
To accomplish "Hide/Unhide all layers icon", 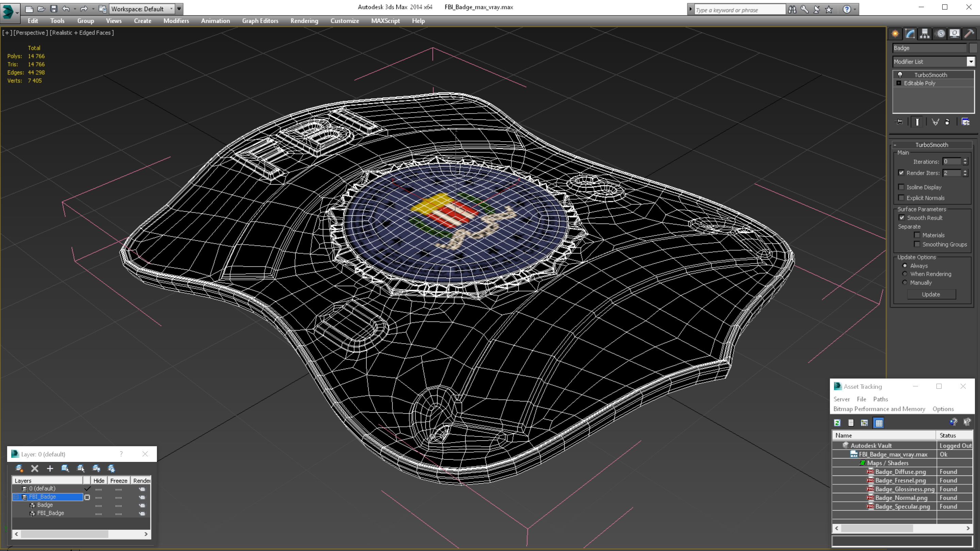I will point(96,468).
